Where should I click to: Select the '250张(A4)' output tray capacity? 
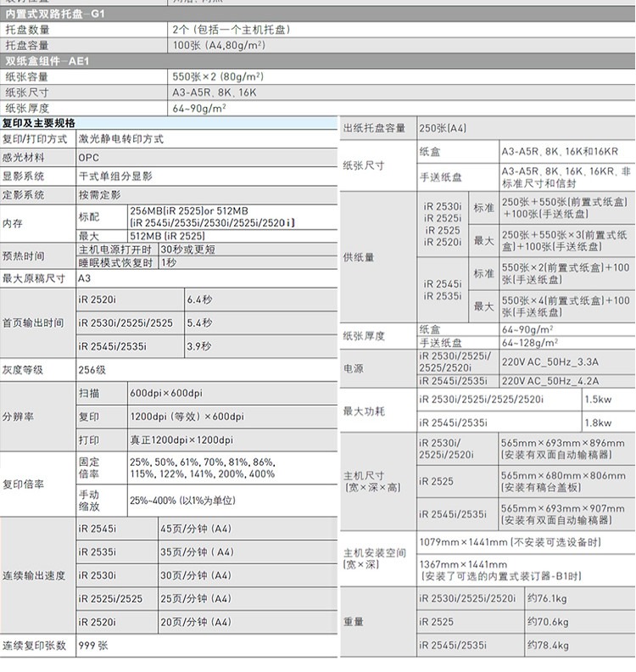point(443,128)
